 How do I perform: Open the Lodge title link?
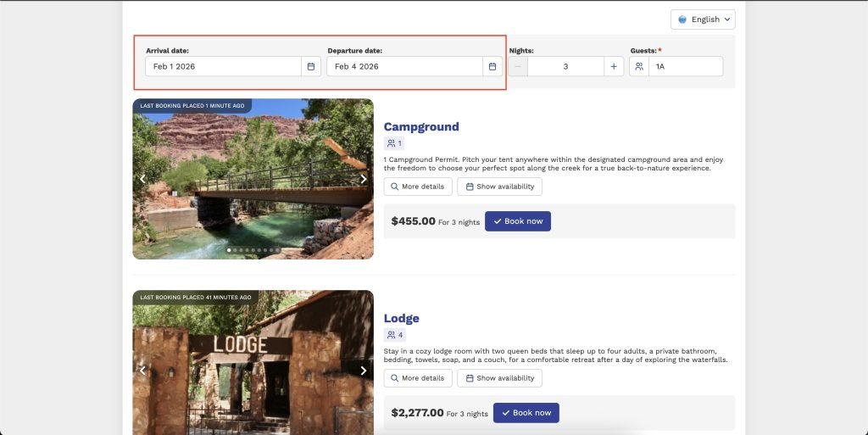[401, 318]
